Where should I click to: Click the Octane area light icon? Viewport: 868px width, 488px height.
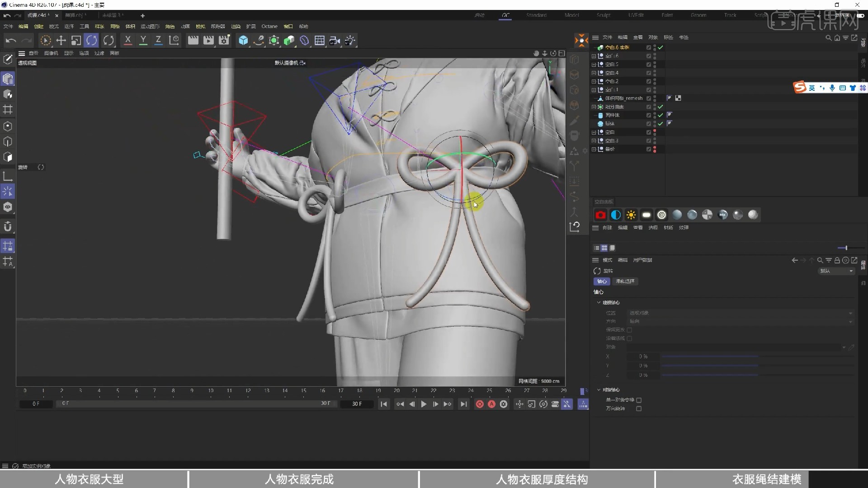pyautogui.click(x=646, y=215)
